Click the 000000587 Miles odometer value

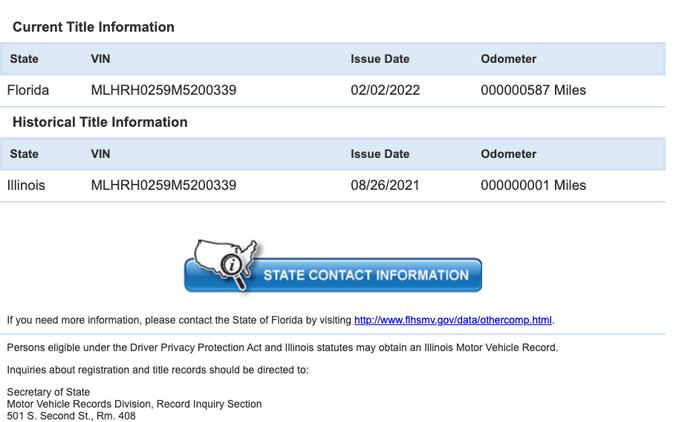[533, 90]
